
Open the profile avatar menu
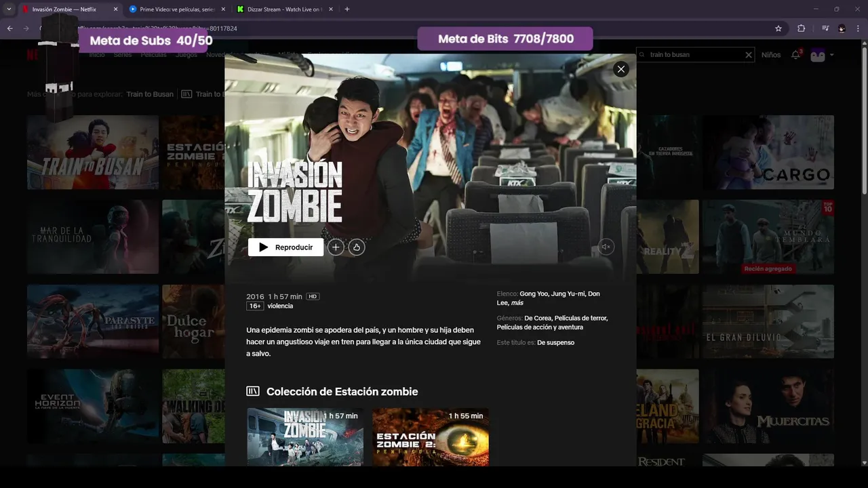[x=818, y=55]
